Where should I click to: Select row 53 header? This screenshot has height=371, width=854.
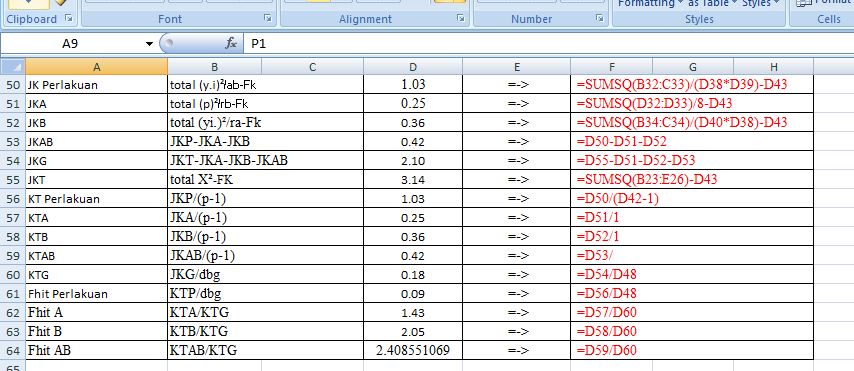point(13,142)
